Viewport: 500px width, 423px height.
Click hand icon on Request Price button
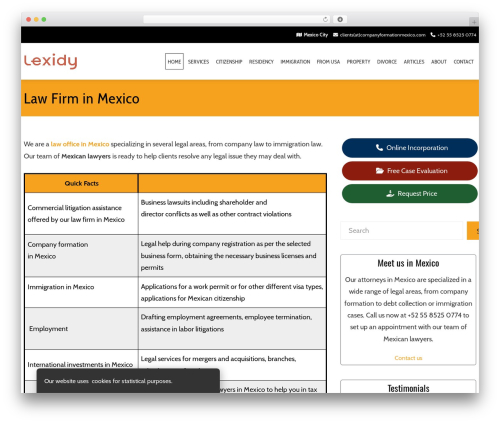point(390,194)
